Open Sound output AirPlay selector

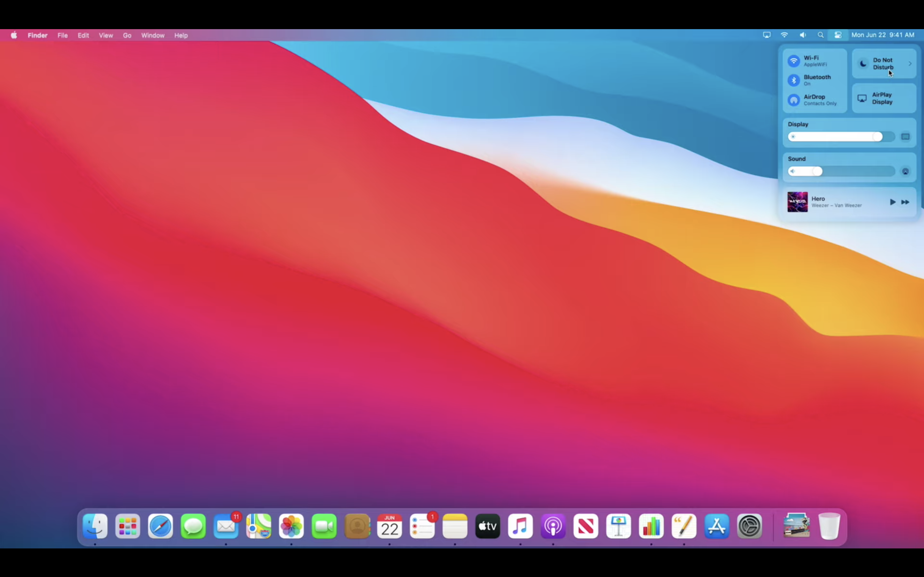pos(905,171)
